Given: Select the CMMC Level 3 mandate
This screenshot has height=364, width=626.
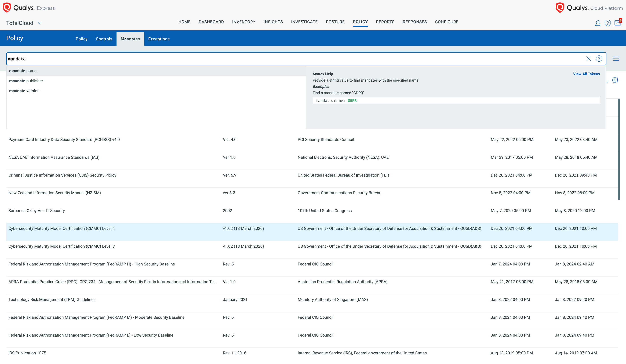Looking at the screenshot, I should tap(312, 250).
